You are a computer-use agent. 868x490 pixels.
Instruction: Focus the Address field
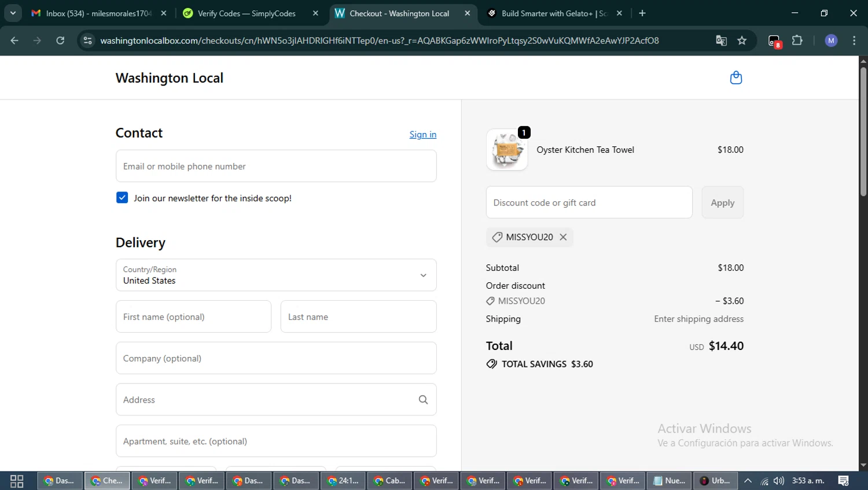point(276,400)
